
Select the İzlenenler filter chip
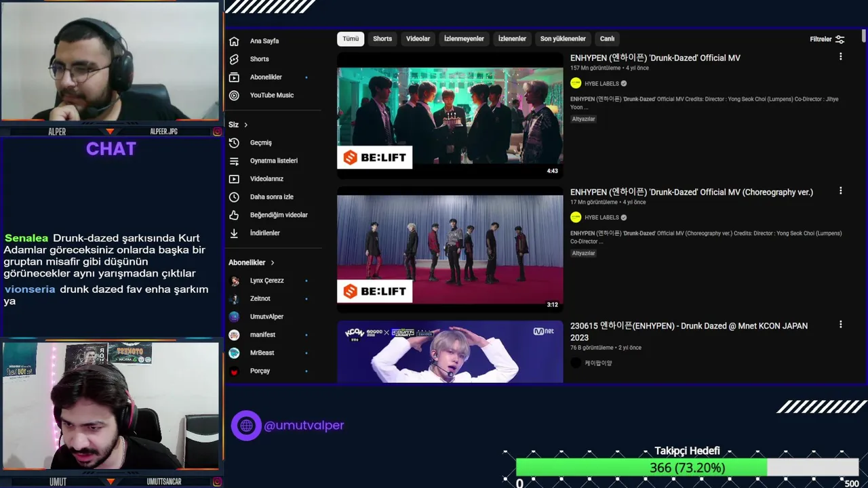(512, 39)
